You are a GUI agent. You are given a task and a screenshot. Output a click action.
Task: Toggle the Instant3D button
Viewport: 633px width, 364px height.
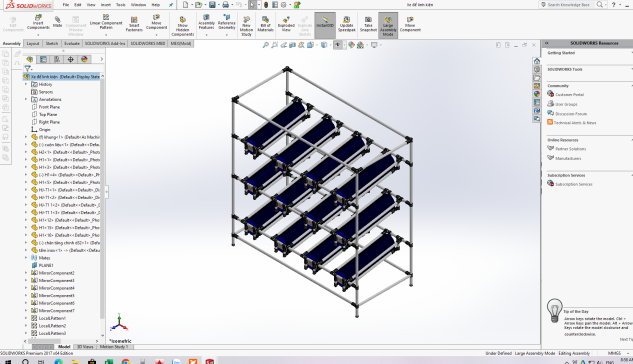[325, 25]
